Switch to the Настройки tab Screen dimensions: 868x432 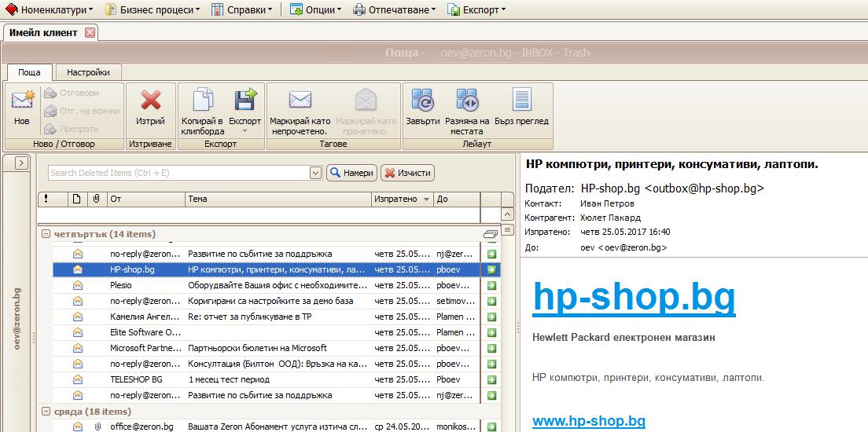(88, 72)
